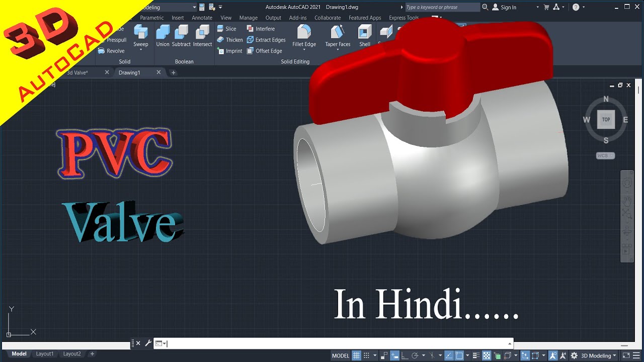This screenshot has height=362, width=644.
Task: Activate the Fillet Edge tool
Action: click(304, 35)
